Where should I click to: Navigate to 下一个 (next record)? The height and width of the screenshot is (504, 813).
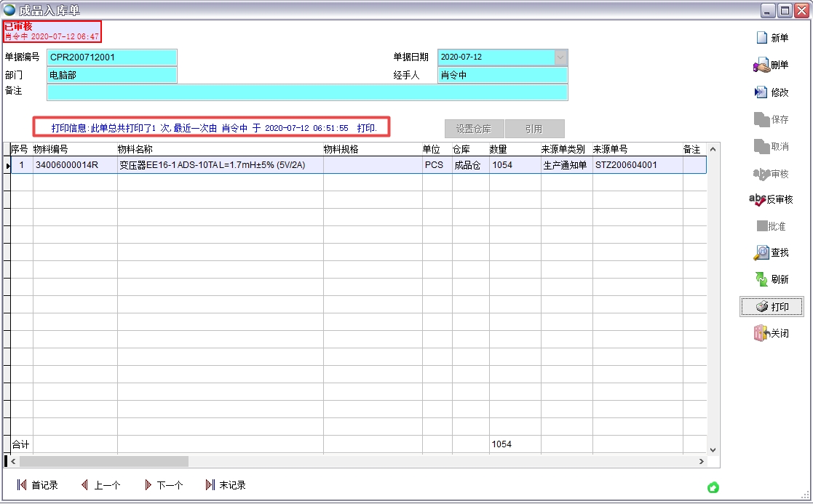[x=148, y=485]
